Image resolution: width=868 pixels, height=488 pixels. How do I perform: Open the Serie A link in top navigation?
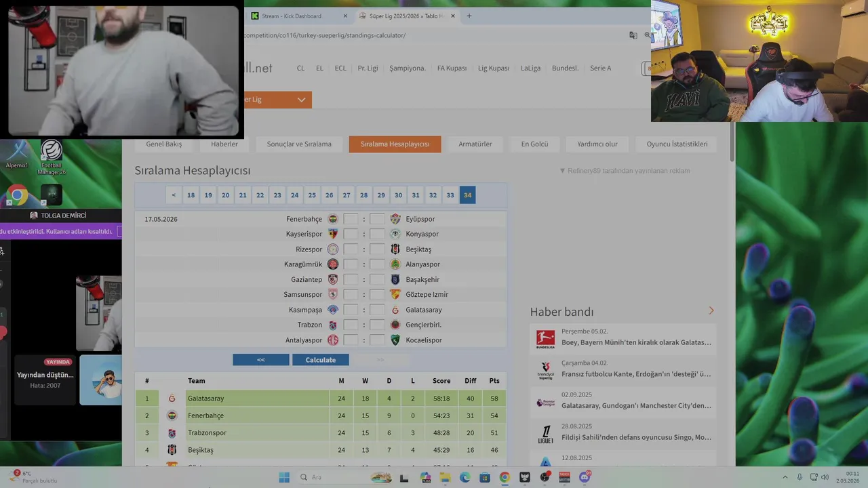(600, 68)
